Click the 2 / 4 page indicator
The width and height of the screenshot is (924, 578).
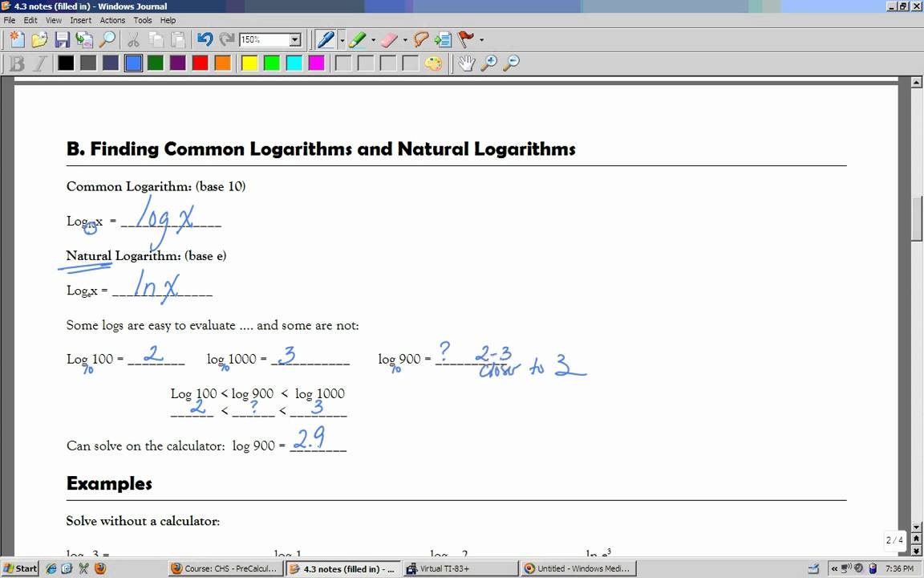click(x=894, y=540)
